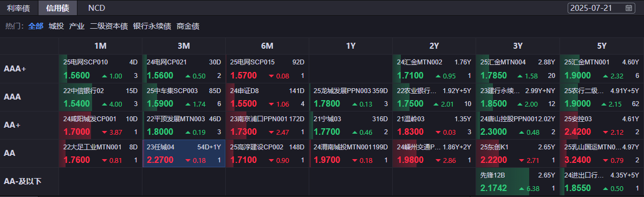
Task: Open the 25电网SCP010 bond cell
Action: [101, 69]
